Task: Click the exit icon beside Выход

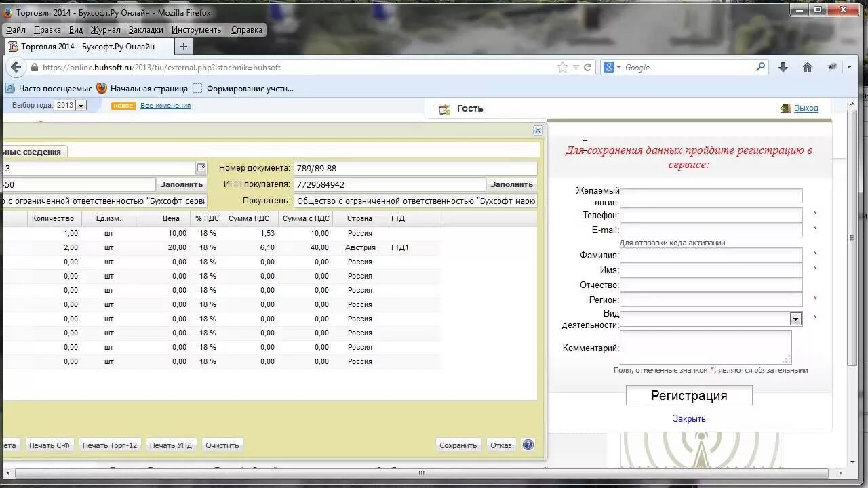Action: point(785,108)
